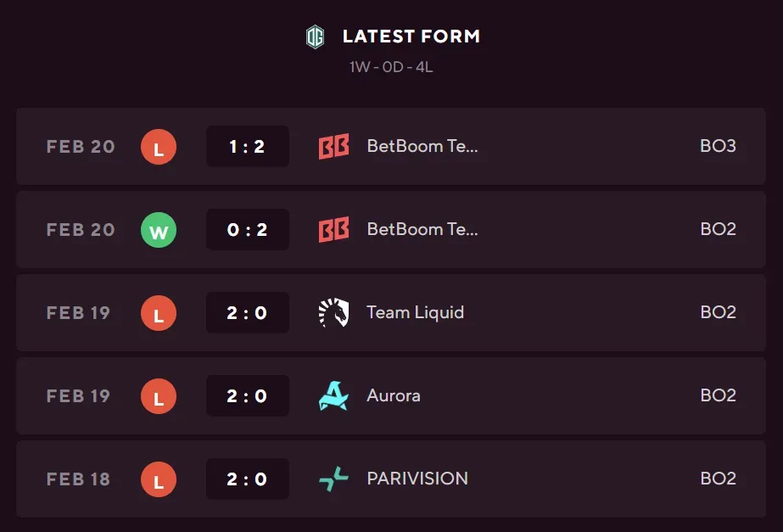
Task: Click the 1W - 0D - 4L record summary
Action: coord(391,67)
